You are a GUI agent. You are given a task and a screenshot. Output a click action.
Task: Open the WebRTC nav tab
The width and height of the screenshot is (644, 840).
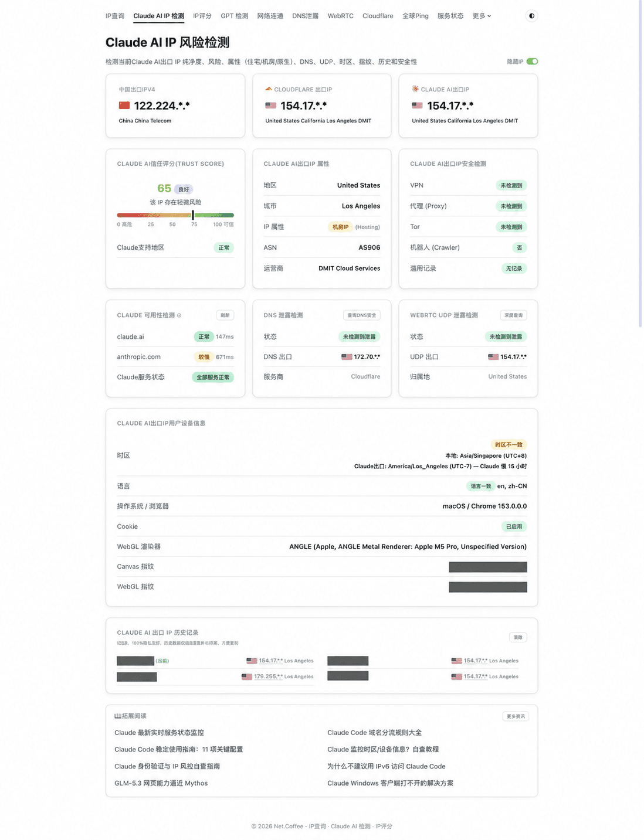tap(341, 16)
